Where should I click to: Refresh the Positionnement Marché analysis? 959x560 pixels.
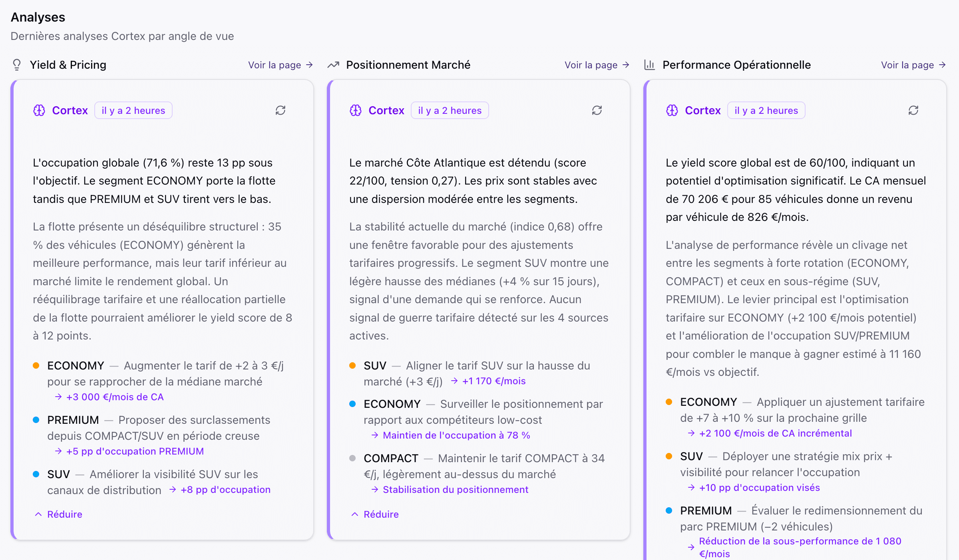point(597,110)
